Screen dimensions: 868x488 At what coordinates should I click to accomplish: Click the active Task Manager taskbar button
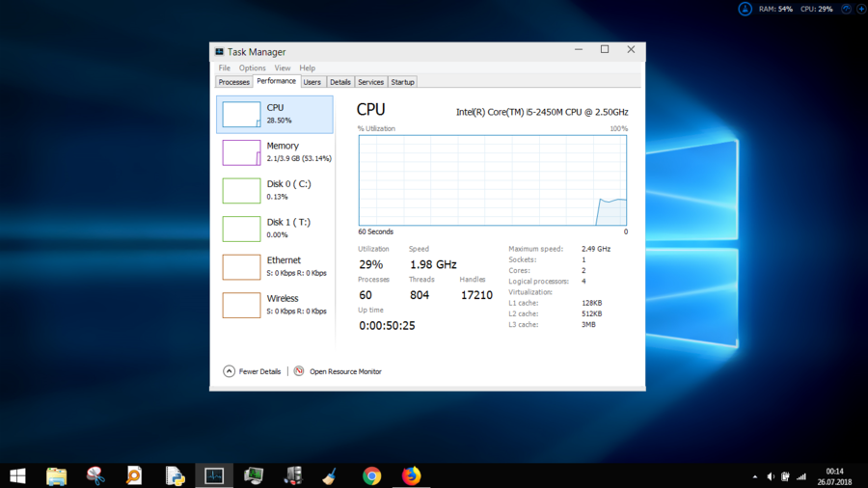click(x=214, y=475)
